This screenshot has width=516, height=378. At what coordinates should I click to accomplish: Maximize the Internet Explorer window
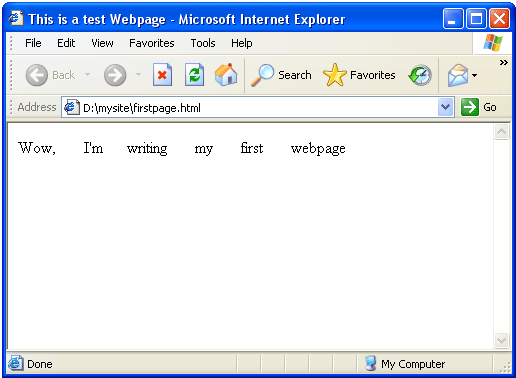476,19
